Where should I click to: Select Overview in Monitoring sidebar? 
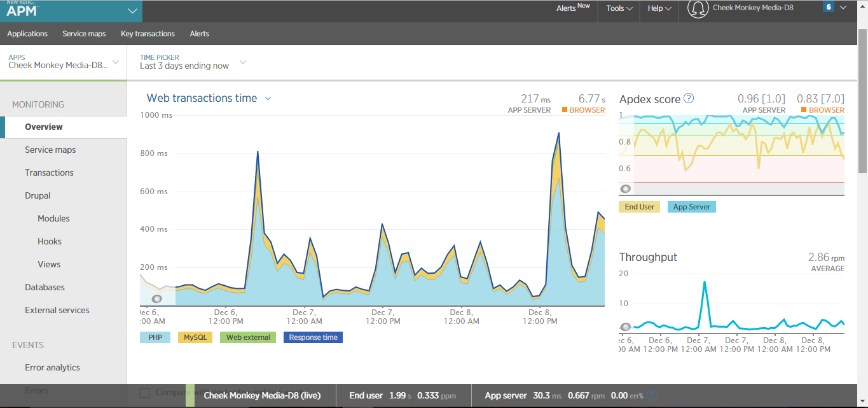[44, 127]
